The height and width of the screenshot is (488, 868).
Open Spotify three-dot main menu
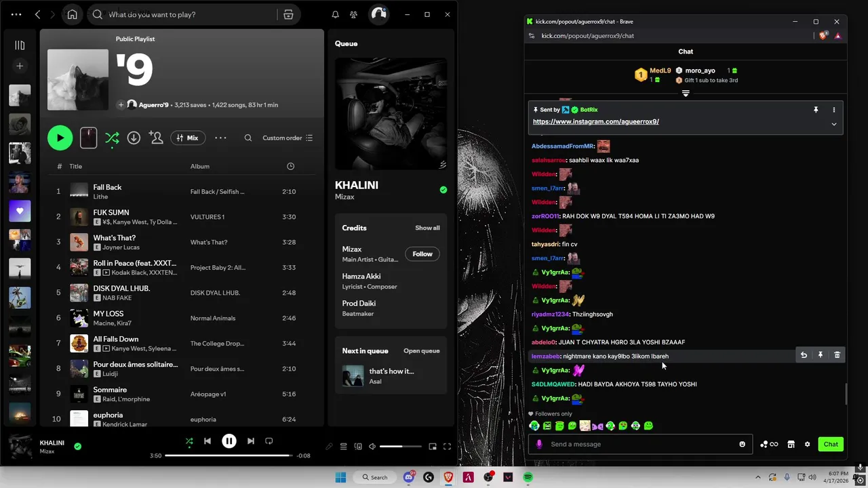pos(16,14)
